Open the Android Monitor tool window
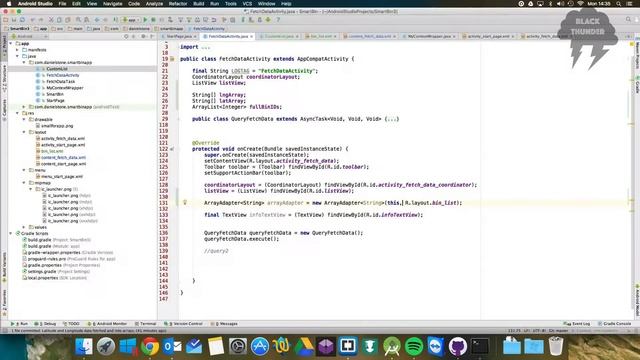 pos(107,324)
